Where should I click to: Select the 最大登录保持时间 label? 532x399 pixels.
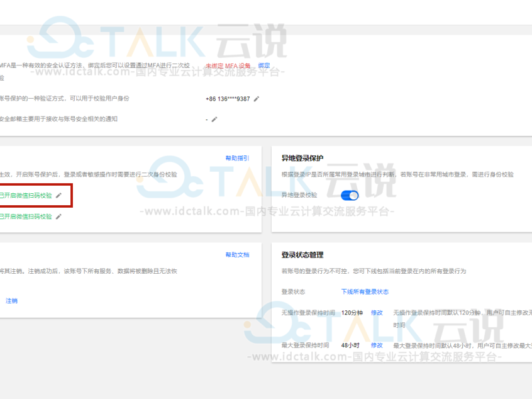pyautogui.click(x=305, y=346)
